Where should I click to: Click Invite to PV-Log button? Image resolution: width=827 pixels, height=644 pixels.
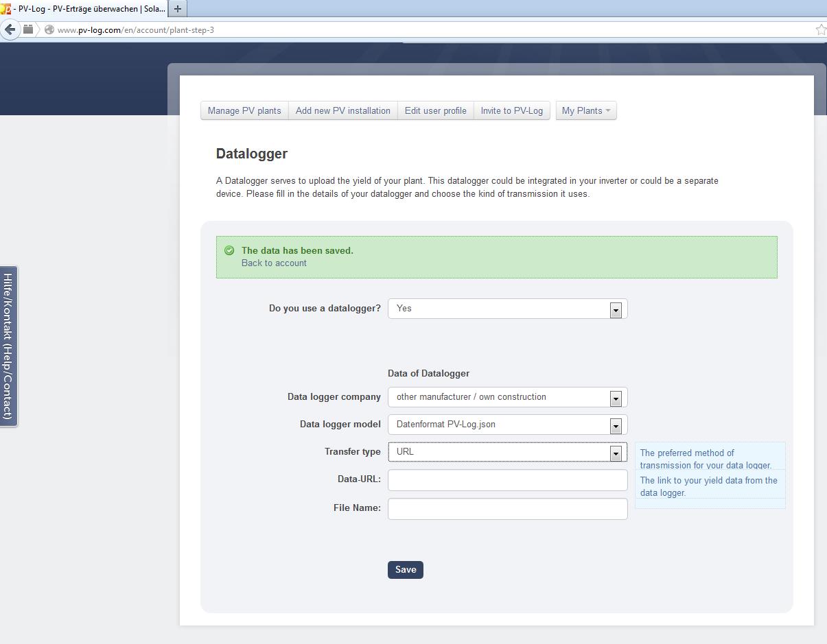pyautogui.click(x=511, y=110)
